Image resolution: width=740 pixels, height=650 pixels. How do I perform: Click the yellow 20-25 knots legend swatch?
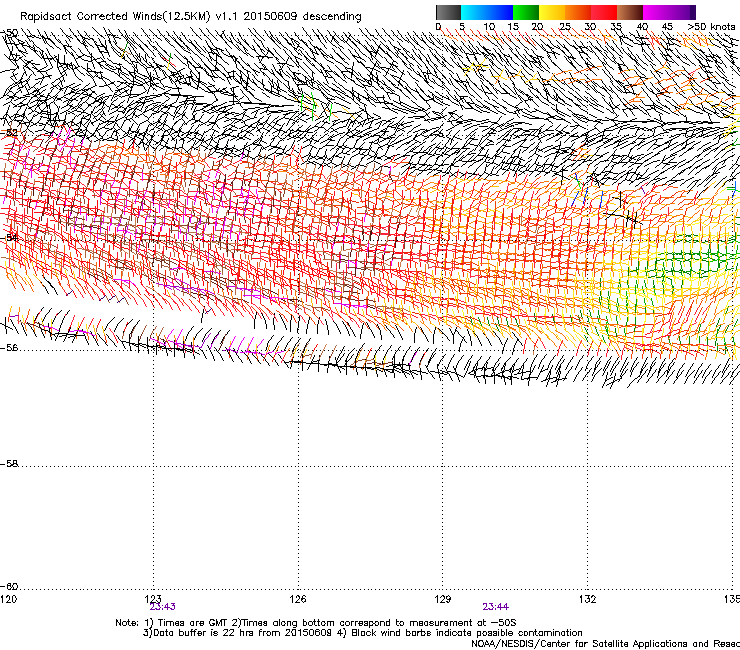click(552, 12)
